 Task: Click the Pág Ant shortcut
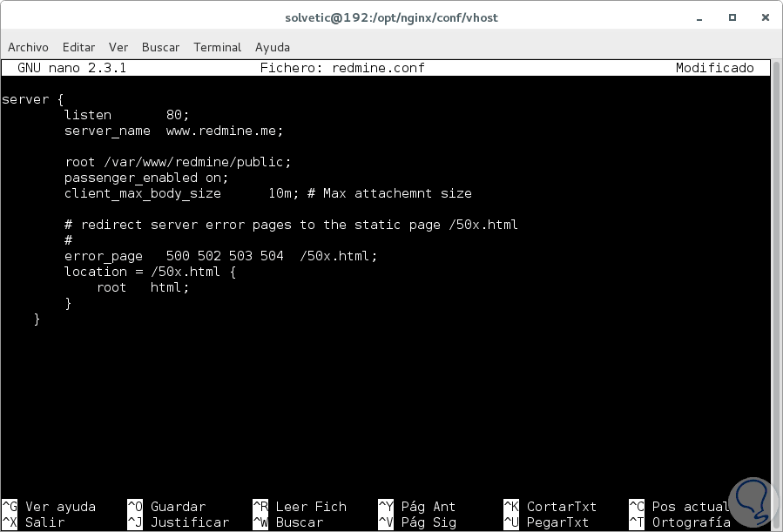click(x=427, y=506)
